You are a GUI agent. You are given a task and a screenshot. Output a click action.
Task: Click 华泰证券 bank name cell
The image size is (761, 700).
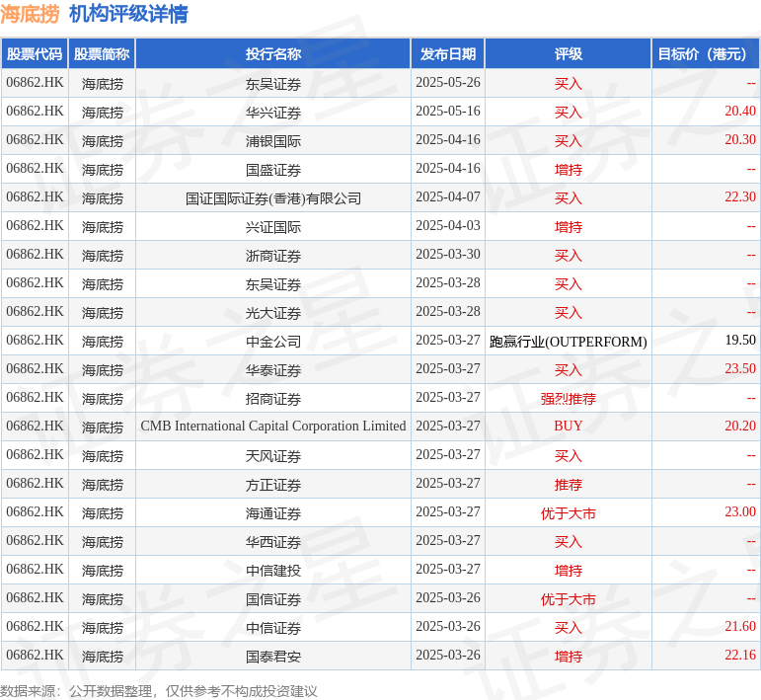pos(273,370)
